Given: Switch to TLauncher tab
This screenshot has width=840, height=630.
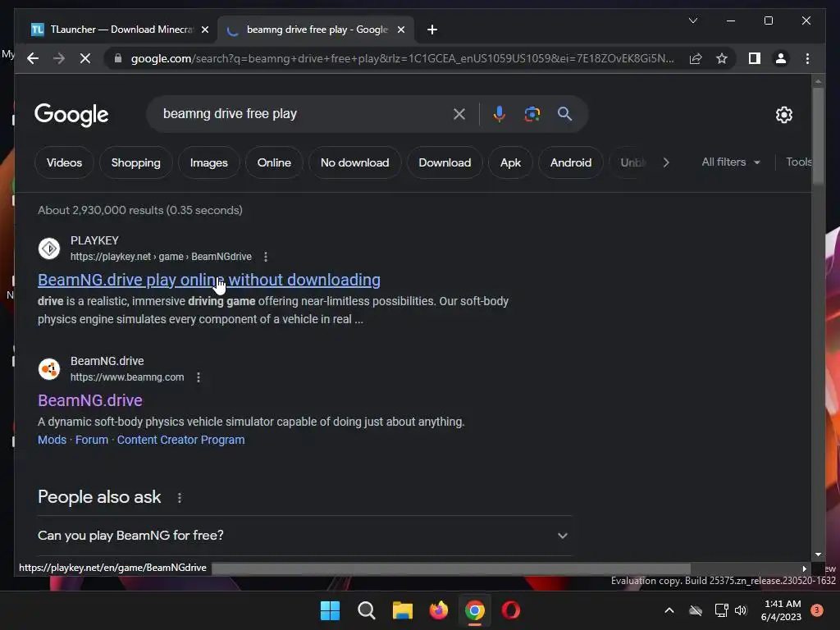Looking at the screenshot, I should pos(120,30).
